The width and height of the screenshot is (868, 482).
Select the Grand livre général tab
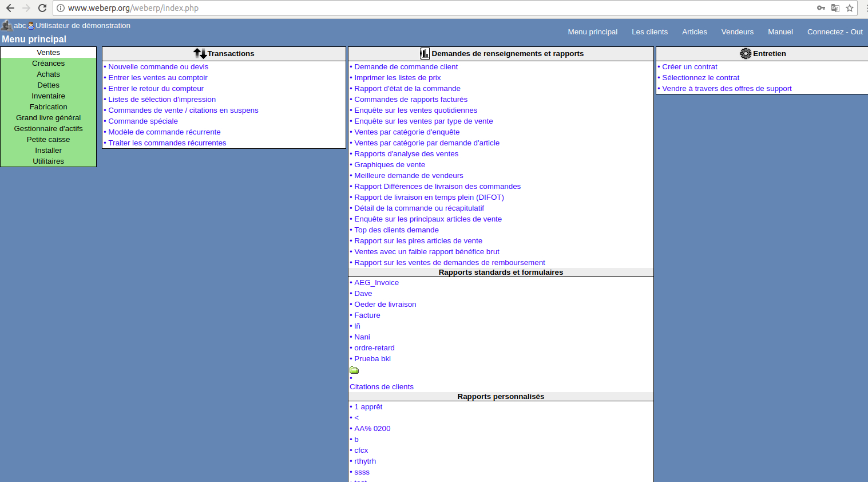tap(49, 117)
